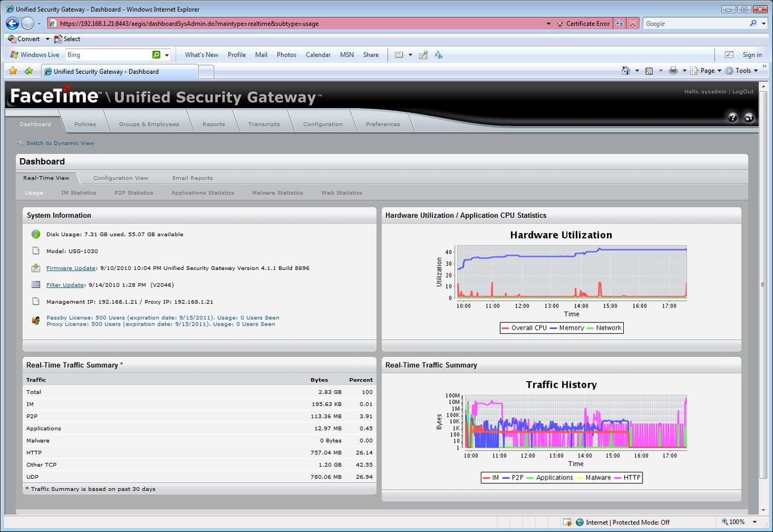Click the Sign in link on Windows Live toolbar
This screenshot has height=532, width=773.
pos(752,54)
